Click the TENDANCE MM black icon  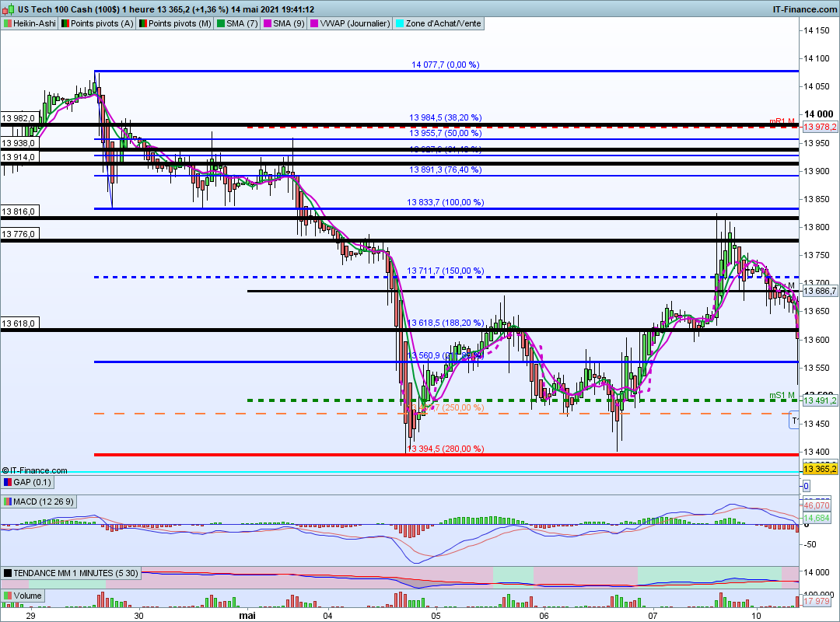coord(8,573)
